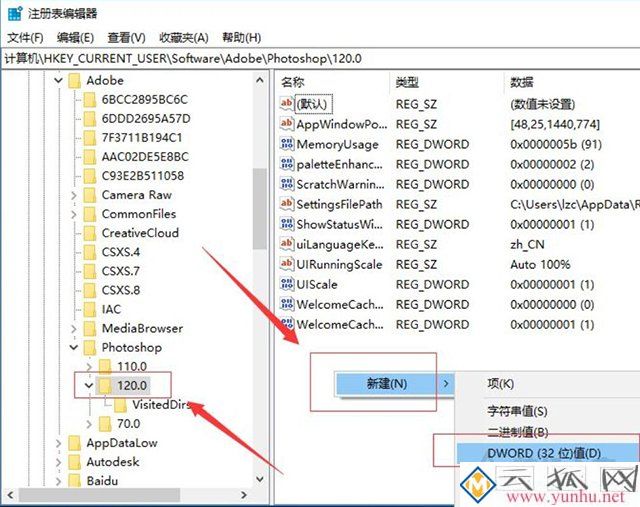Image resolution: width=640 pixels, height=507 pixels.
Task: Click the '[48,25,1440,774]' data value
Action: 555,124
